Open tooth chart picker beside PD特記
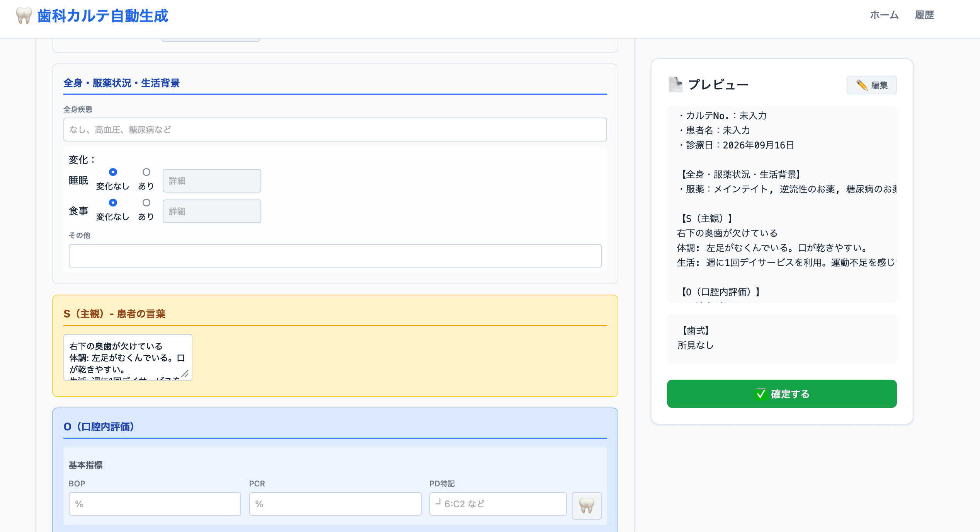The width and height of the screenshot is (980, 532). pyautogui.click(x=587, y=505)
